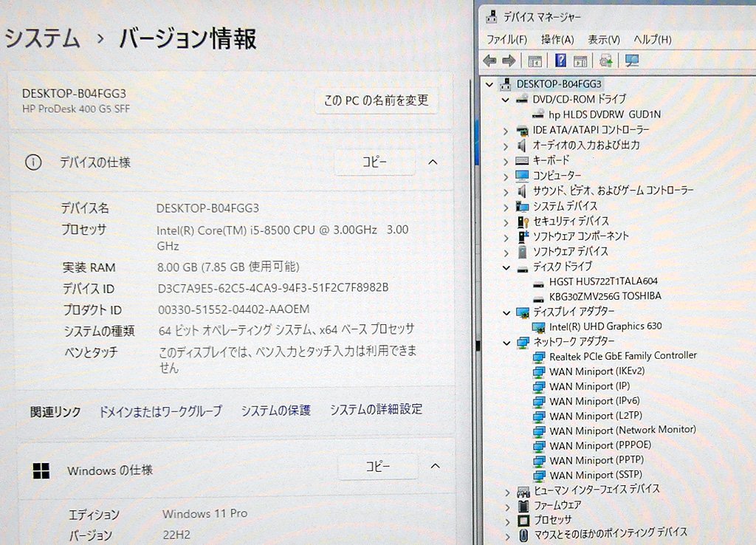
Task: Expand the プロセッサ node in Device Manager
Action: coord(506,522)
